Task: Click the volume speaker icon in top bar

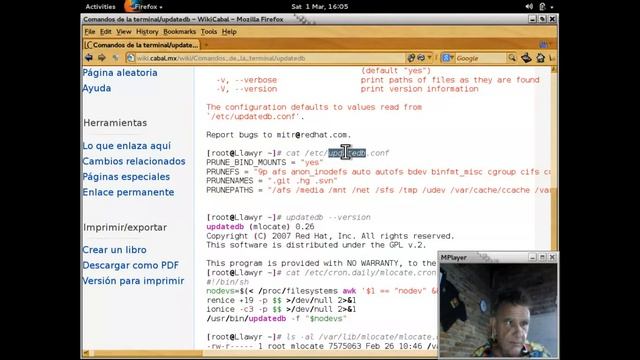Action: pyautogui.click(x=529, y=7)
